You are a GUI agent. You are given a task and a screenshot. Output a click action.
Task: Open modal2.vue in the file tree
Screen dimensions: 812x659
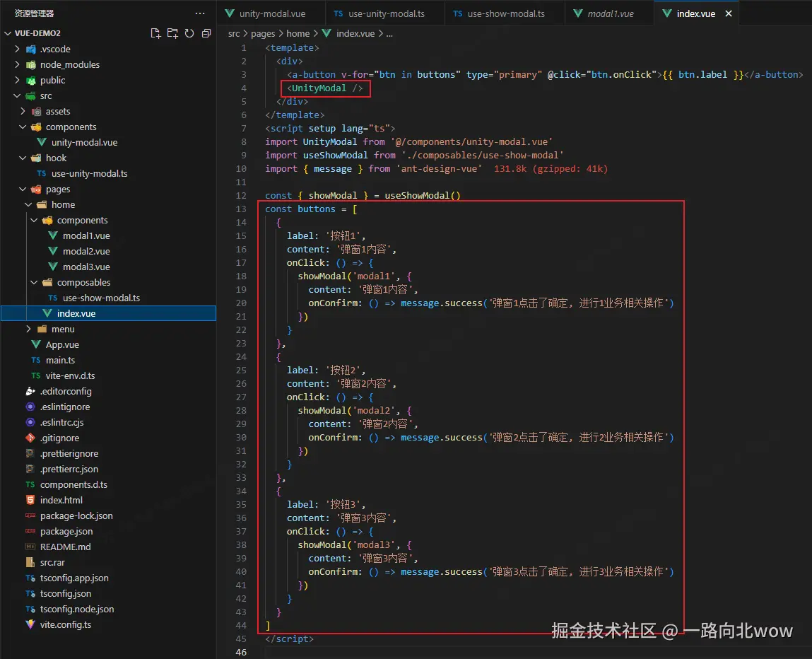point(108,251)
